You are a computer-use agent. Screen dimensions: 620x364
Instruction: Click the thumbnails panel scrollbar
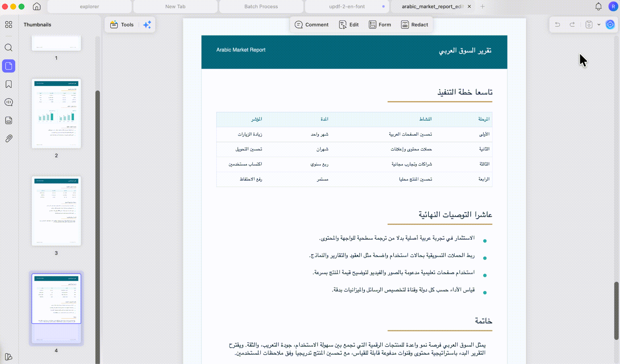click(97, 227)
